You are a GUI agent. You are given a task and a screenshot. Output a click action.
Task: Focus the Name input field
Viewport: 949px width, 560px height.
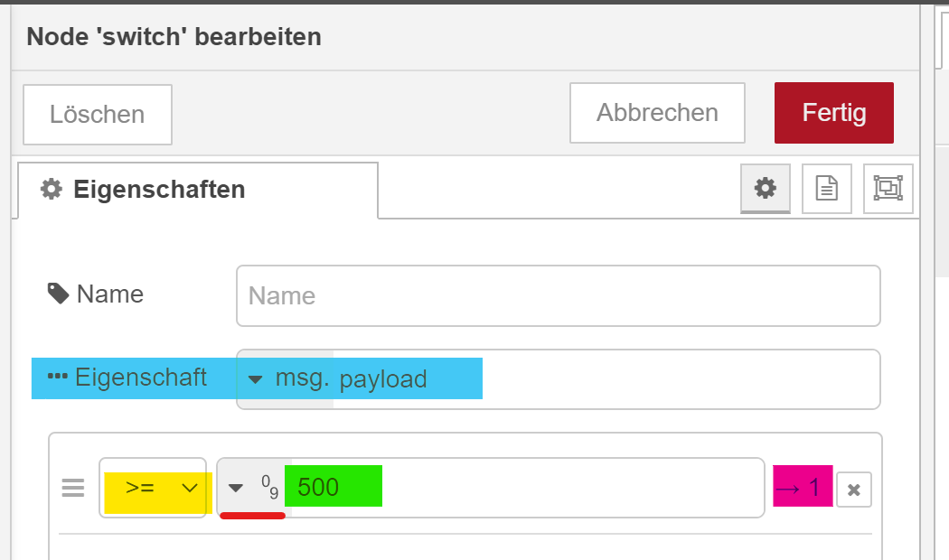pyautogui.click(x=558, y=295)
